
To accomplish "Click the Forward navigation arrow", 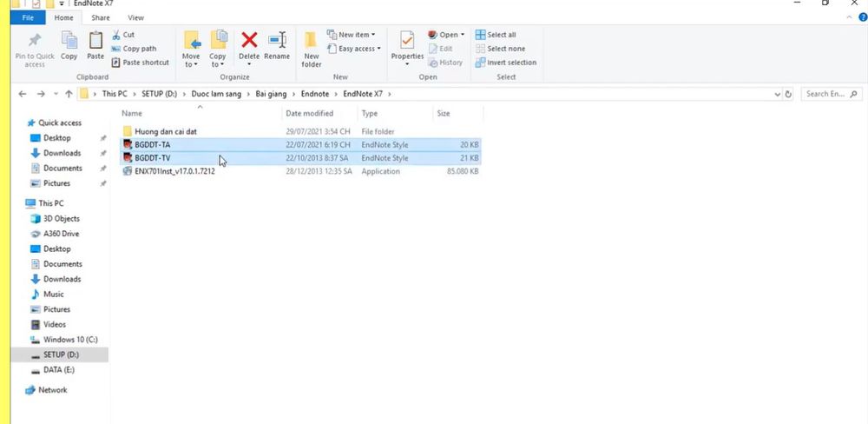I will coord(41,94).
